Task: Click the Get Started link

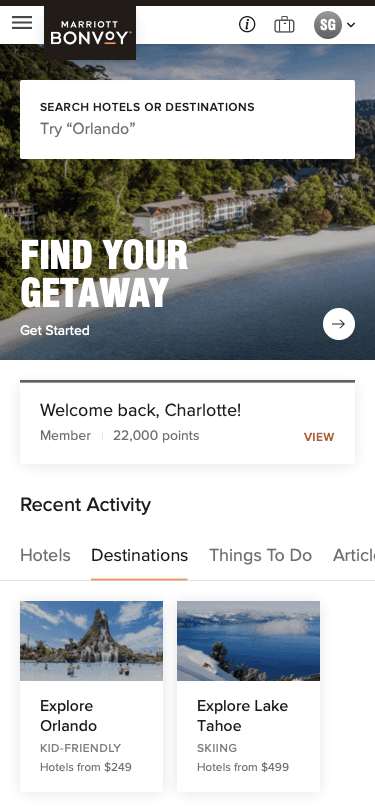Action: coord(55,330)
